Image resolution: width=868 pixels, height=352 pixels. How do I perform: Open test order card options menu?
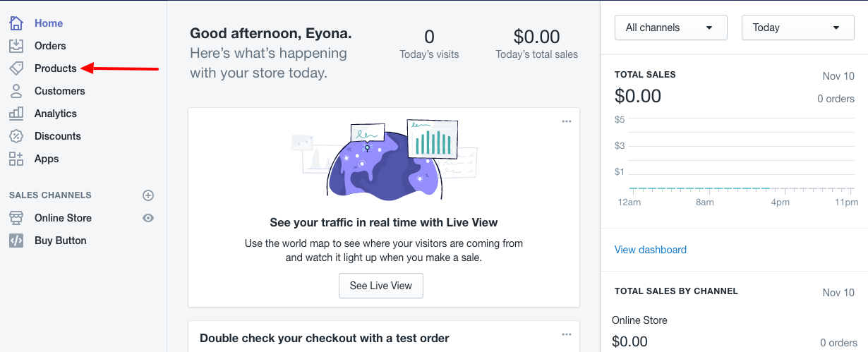tap(567, 334)
